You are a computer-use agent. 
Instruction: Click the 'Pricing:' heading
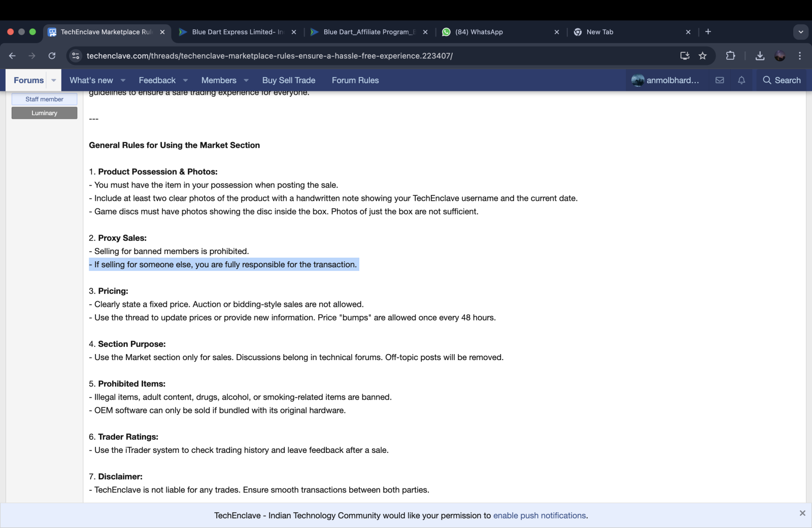113,291
